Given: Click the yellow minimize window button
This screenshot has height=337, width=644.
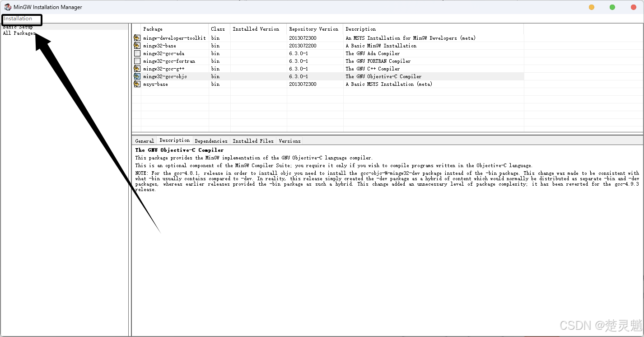Looking at the screenshot, I should [592, 7].
